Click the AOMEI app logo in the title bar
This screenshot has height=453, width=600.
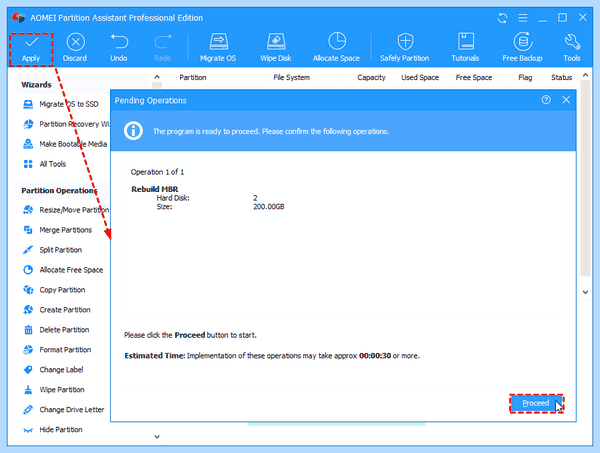[x=18, y=18]
